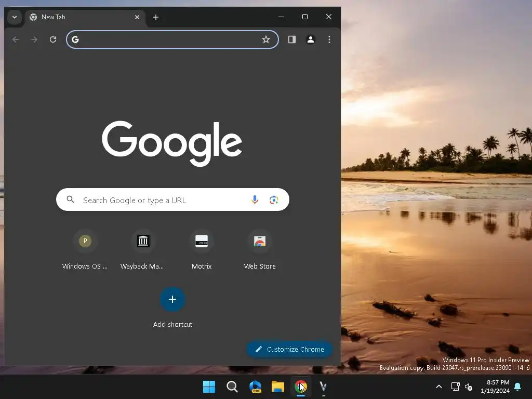Open the Windows OS shortcut tile
This screenshot has width=532, height=399.
(85, 250)
